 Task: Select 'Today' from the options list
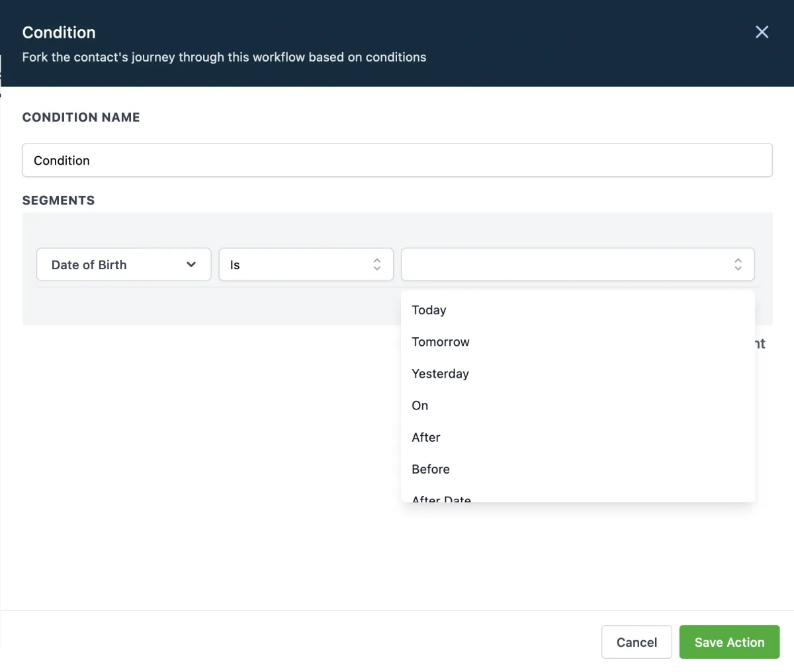point(429,310)
